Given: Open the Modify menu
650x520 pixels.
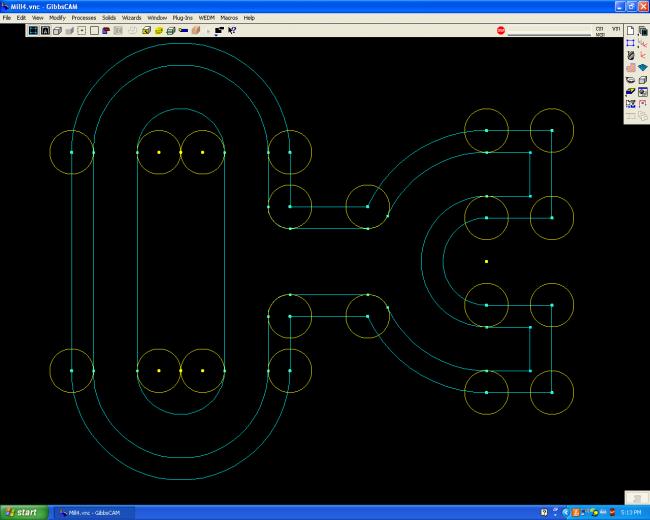Looking at the screenshot, I should point(57,18).
